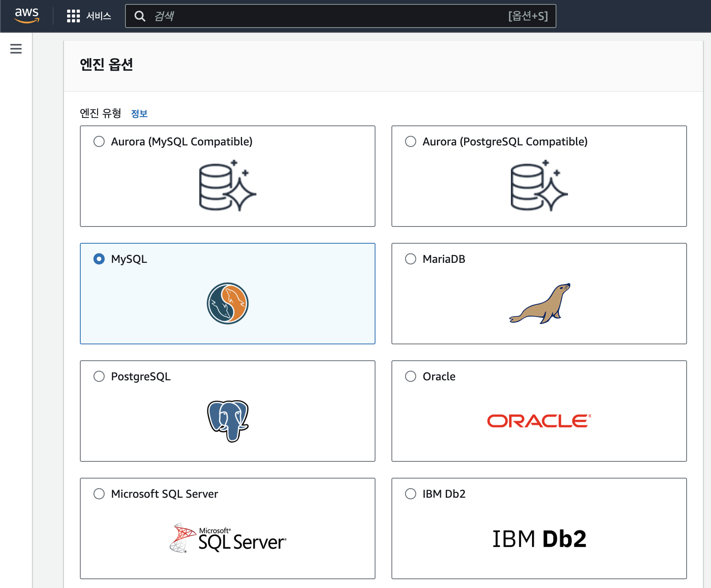Select the MariaDB radio button
The height and width of the screenshot is (588, 711).
(x=411, y=259)
